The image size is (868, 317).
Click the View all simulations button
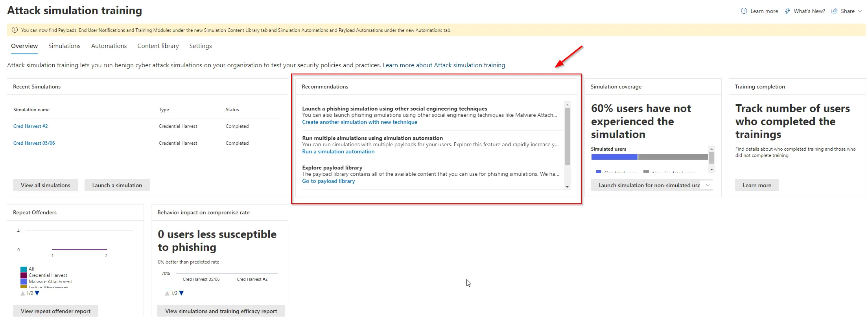[46, 185]
